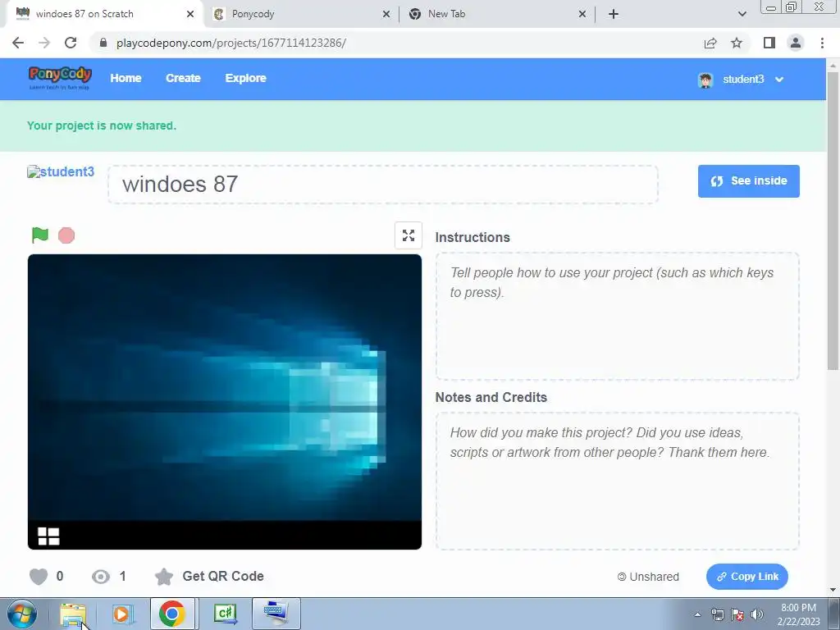
Task: Open the Chrome profile icon
Action: click(x=796, y=43)
